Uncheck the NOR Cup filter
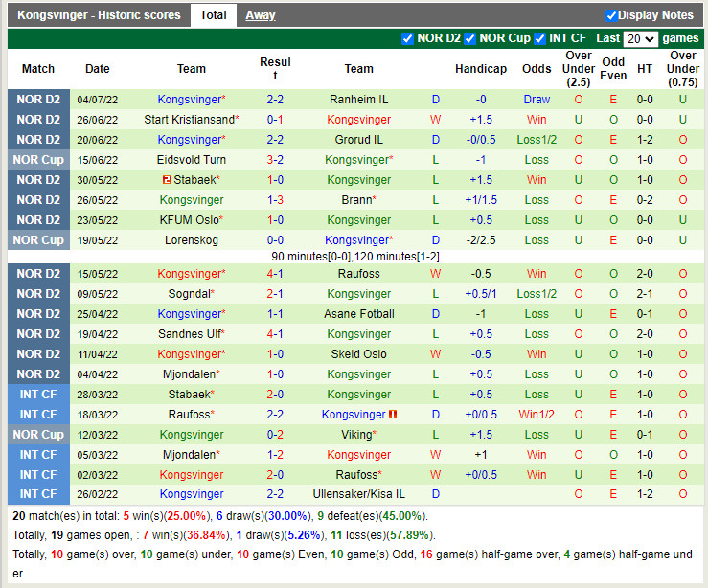Viewport: 708px width, 588px height. tap(469, 39)
